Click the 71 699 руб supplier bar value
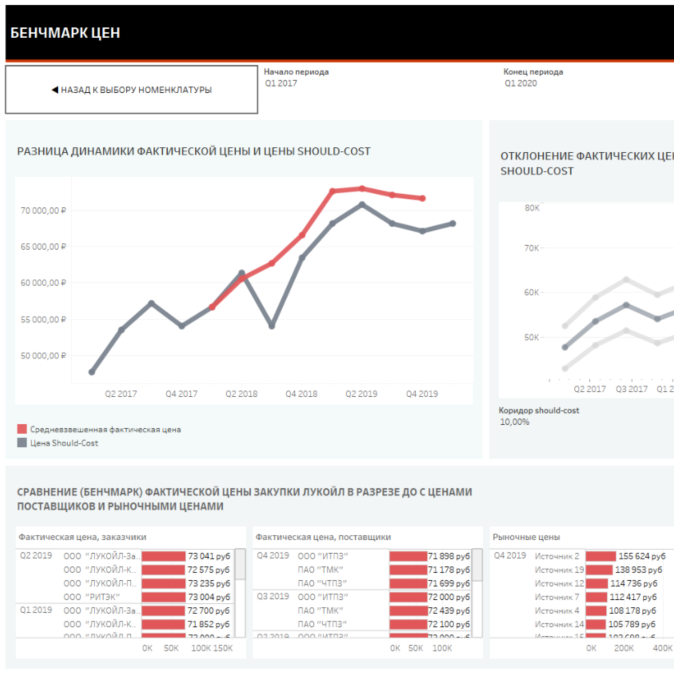The width and height of the screenshot is (674, 674). (x=449, y=584)
